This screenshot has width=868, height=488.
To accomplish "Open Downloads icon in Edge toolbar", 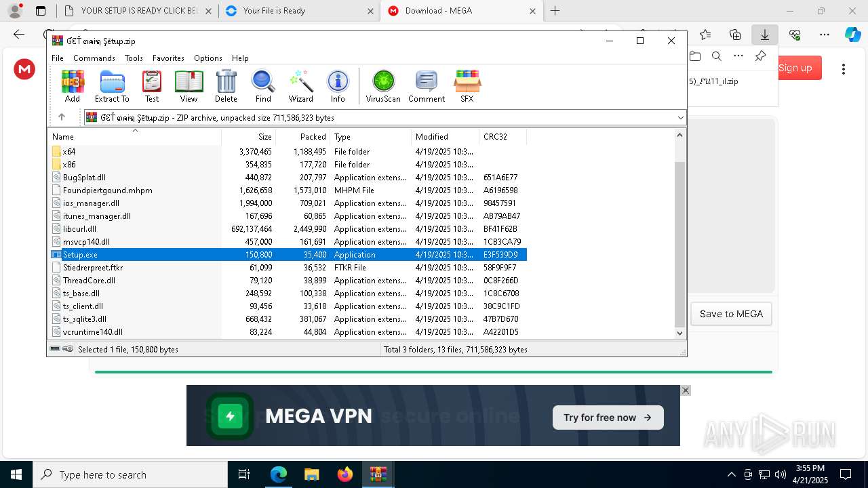I will tap(765, 35).
